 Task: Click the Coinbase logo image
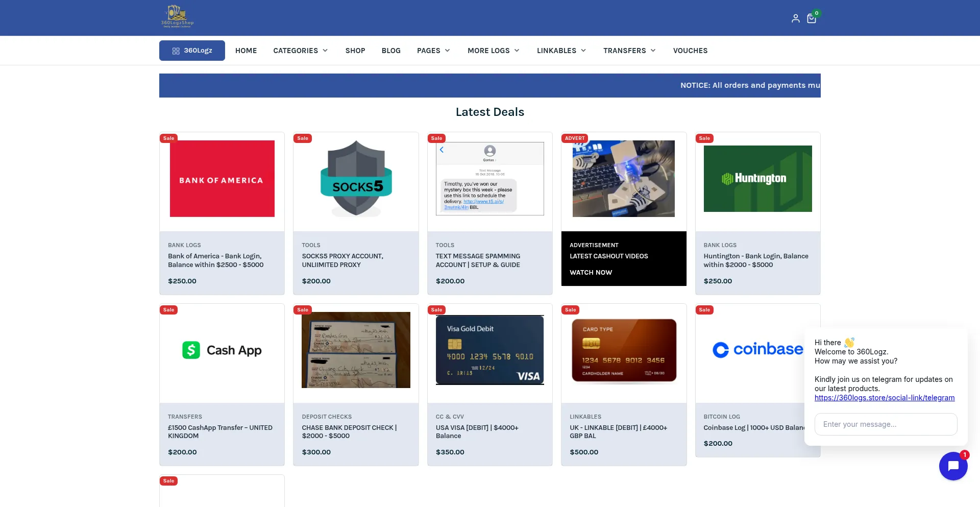click(x=758, y=349)
